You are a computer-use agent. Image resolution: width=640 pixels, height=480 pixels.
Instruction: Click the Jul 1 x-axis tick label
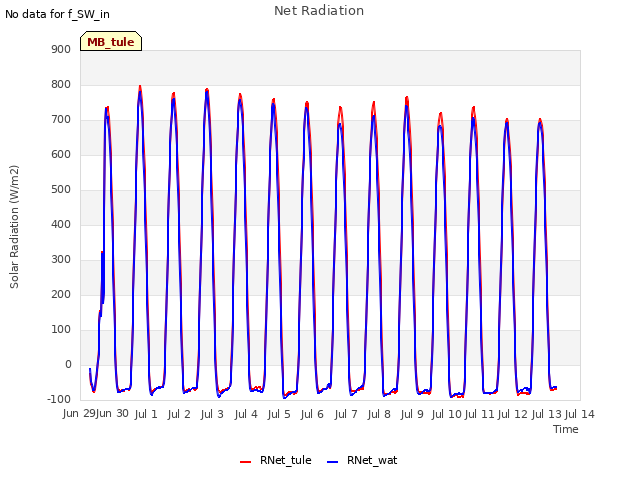146,414
